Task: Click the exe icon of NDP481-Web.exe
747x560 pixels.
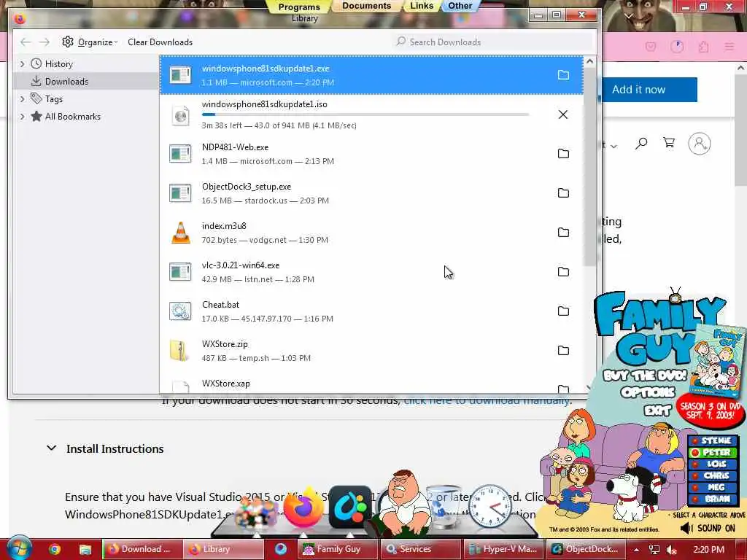Action: [181, 154]
